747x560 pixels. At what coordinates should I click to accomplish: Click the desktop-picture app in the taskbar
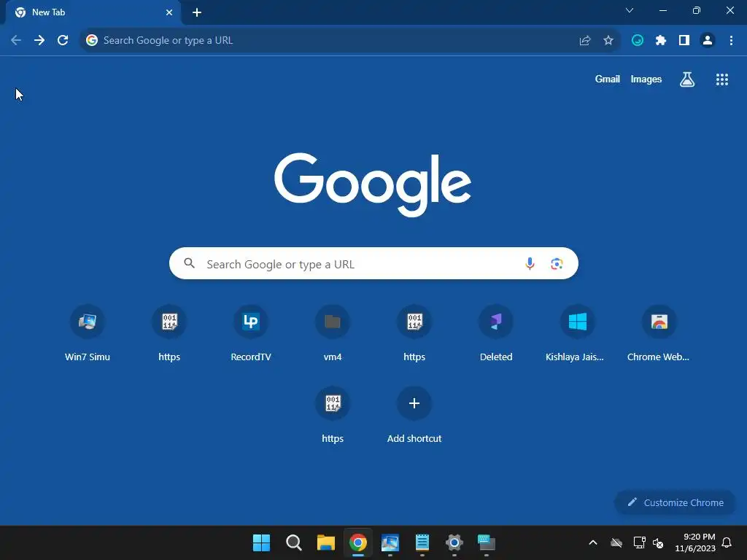tap(390, 542)
